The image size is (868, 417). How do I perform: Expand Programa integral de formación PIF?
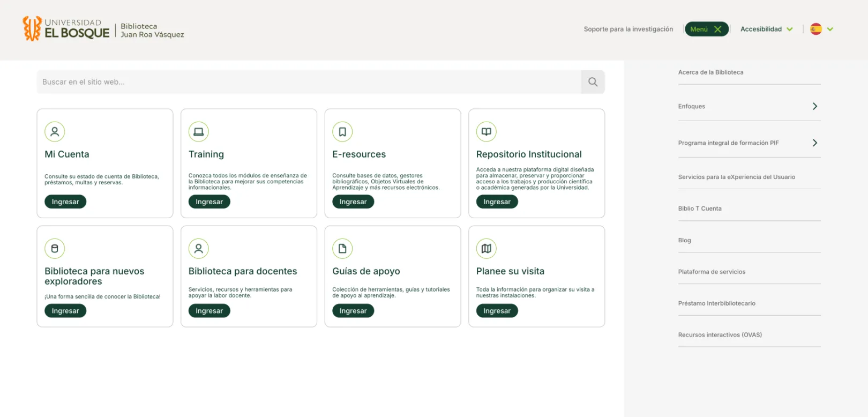tap(814, 143)
